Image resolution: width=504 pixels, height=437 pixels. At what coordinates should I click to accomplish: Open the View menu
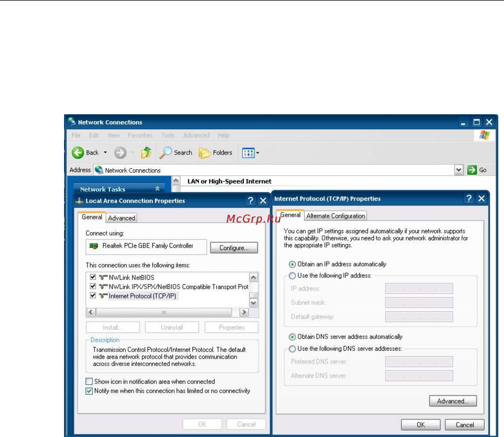click(x=113, y=135)
